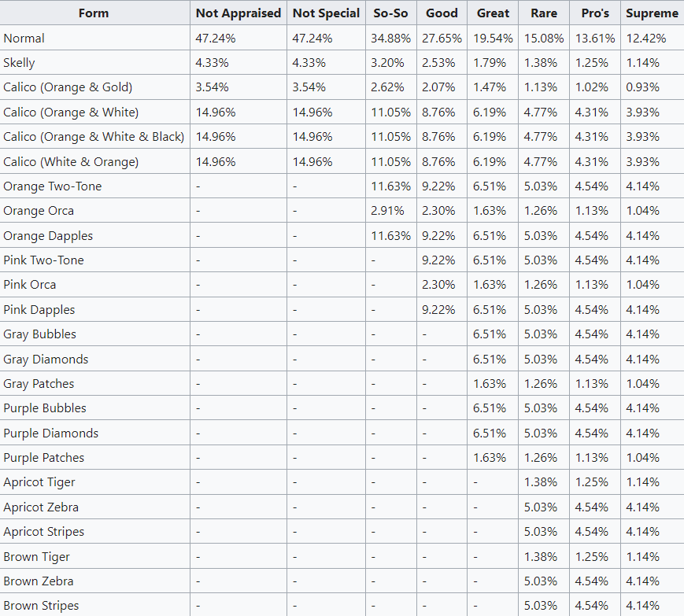The image size is (684, 616).
Task: Click the Not Special column header
Action: [326, 13]
